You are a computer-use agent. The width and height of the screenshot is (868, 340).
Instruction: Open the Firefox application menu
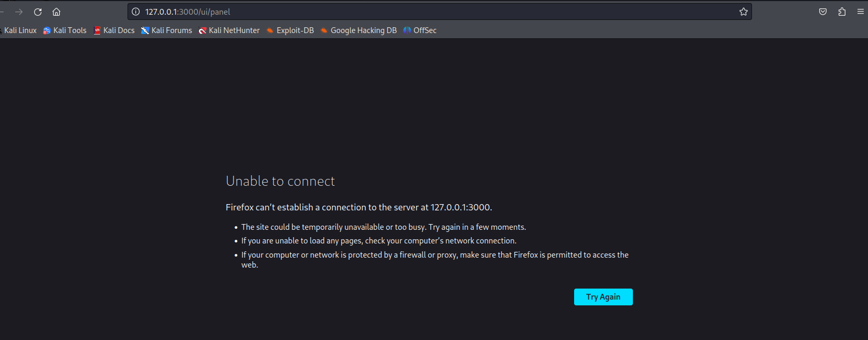click(x=861, y=12)
